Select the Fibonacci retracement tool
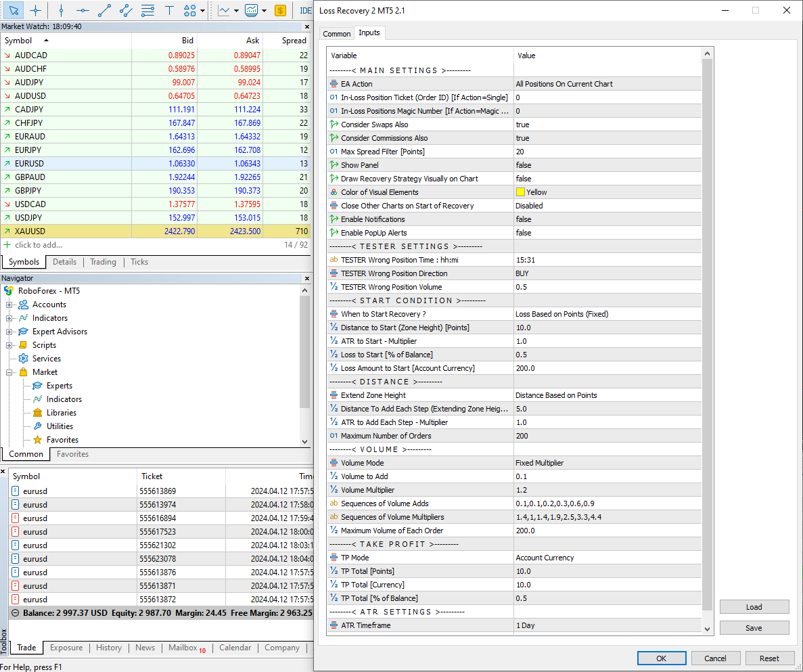The width and height of the screenshot is (803, 672). pos(147,10)
